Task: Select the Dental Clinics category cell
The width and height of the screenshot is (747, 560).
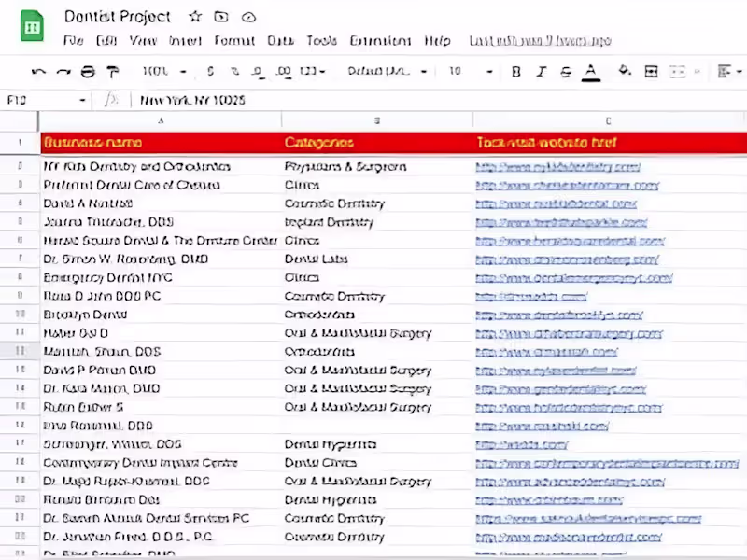Action: (x=377, y=463)
